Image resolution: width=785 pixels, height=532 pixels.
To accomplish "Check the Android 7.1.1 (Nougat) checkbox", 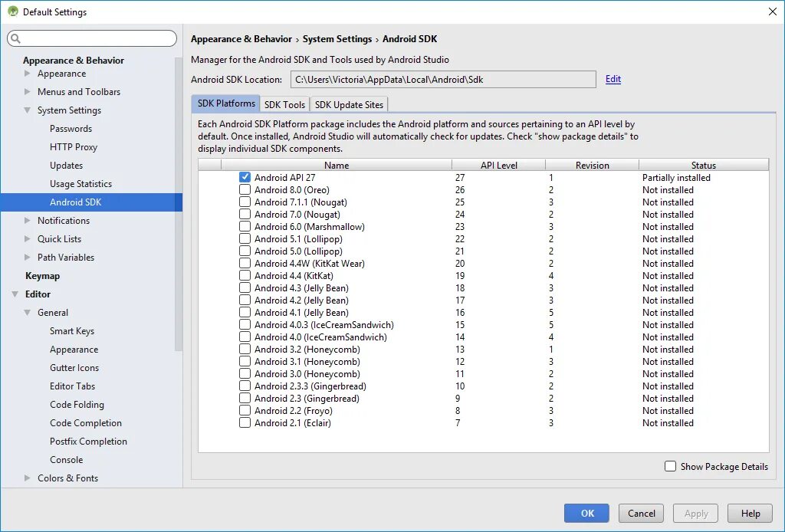I will coord(245,202).
